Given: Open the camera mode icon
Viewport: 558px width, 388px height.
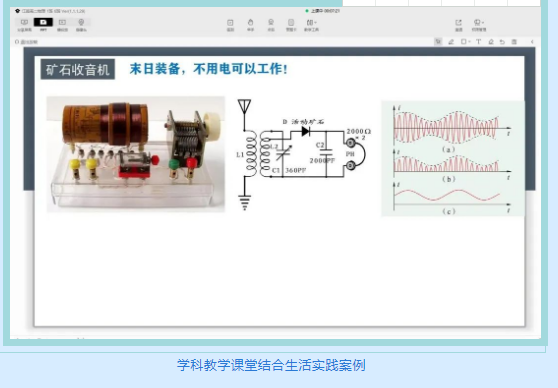Looking at the screenshot, I should (x=81, y=24).
